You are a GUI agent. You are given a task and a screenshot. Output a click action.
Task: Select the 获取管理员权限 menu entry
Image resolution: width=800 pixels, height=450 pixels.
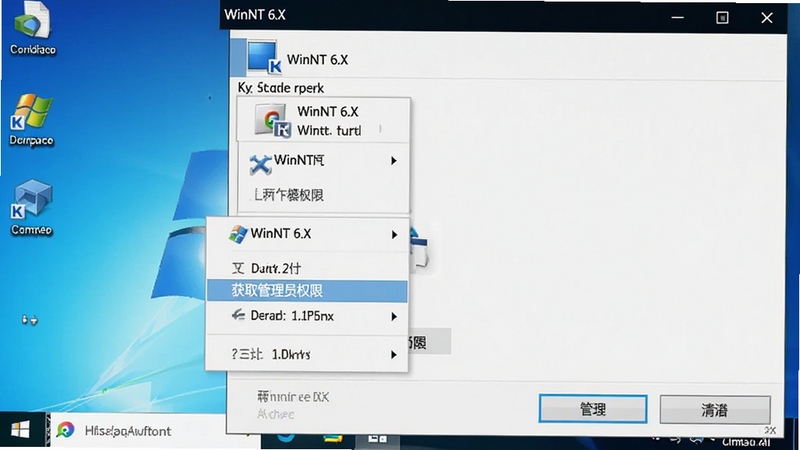pyautogui.click(x=307, y=291)
